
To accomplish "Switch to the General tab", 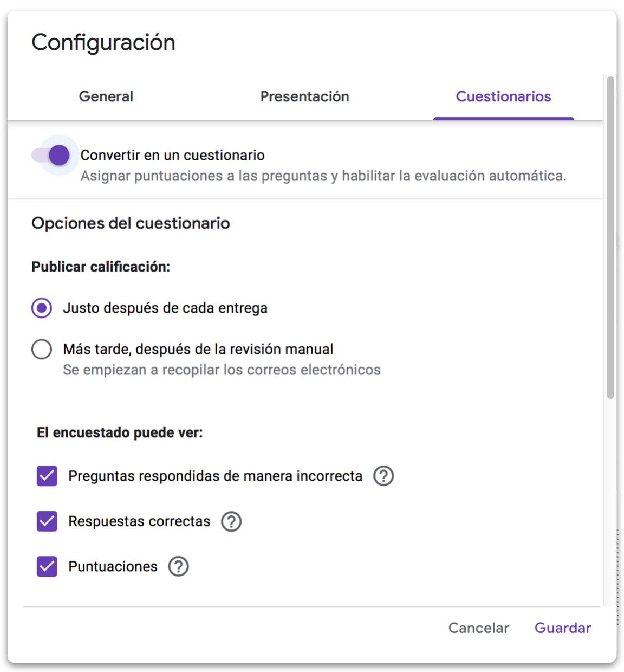I will [x=106, y=96].
